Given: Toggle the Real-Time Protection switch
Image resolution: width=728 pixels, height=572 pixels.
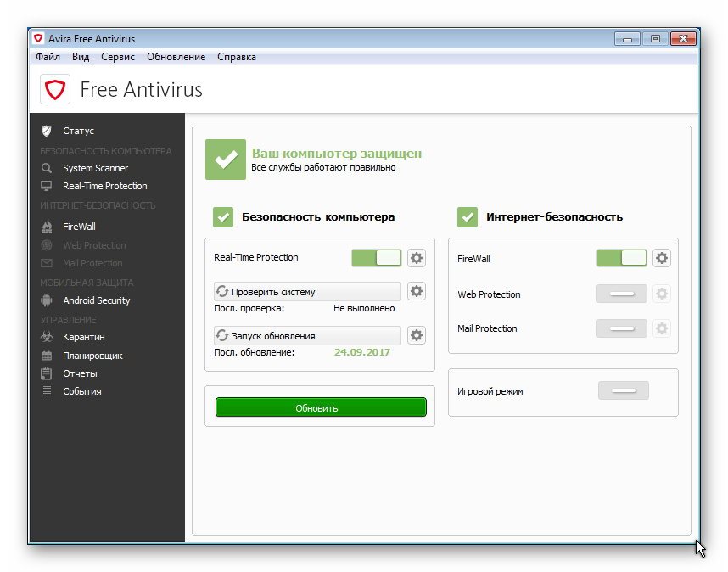Looking at the screenshot, I should point(376,258).
